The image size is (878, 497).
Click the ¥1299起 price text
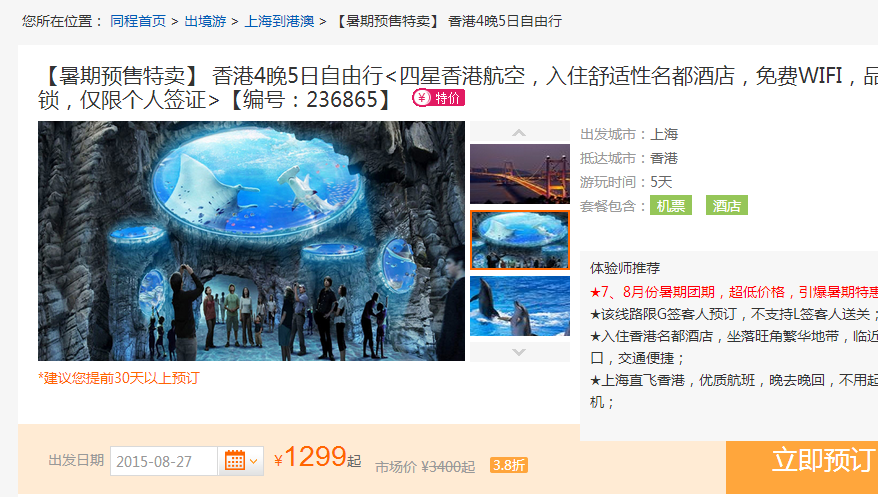click(317, 457)
